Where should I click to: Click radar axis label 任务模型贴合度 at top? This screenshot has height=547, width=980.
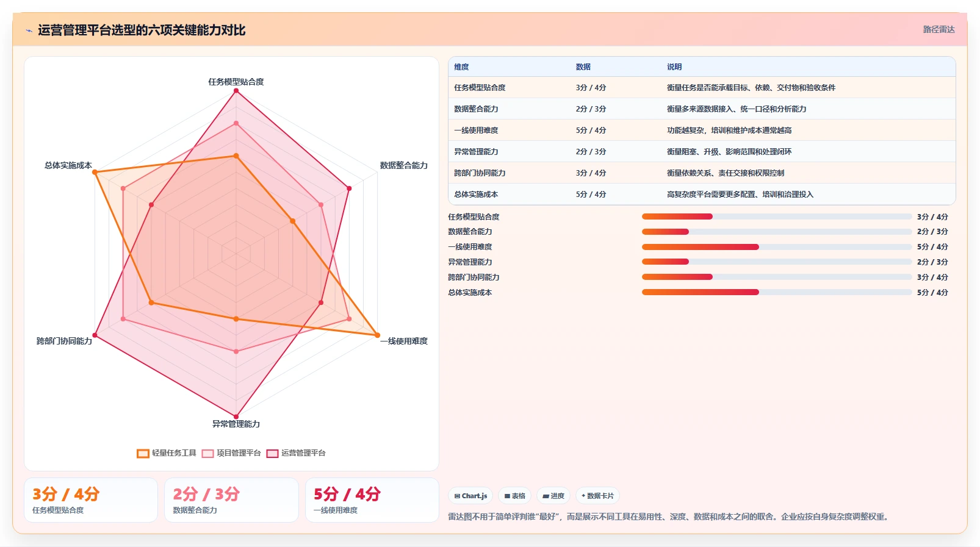236,82
